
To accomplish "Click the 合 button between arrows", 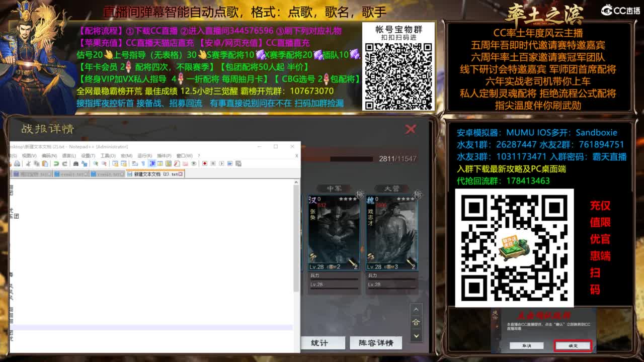I will pyautogui.click(x=416, y=322).
